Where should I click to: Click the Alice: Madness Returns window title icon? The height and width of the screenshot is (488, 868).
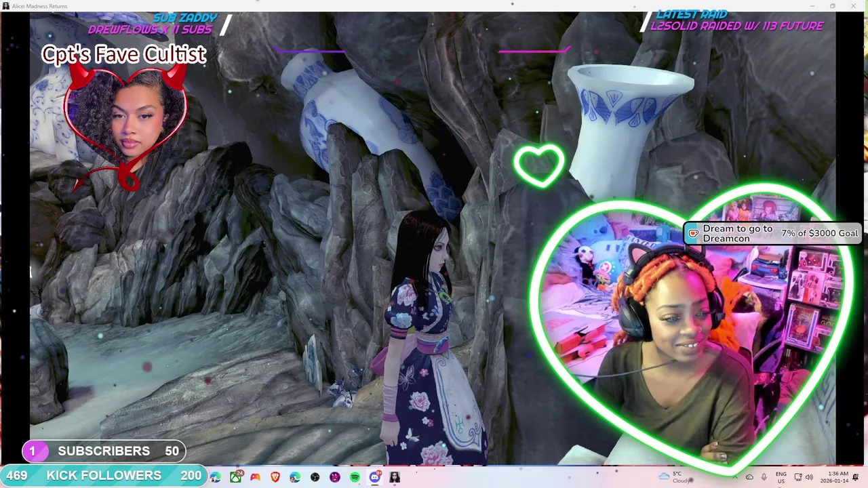(6, 6)
